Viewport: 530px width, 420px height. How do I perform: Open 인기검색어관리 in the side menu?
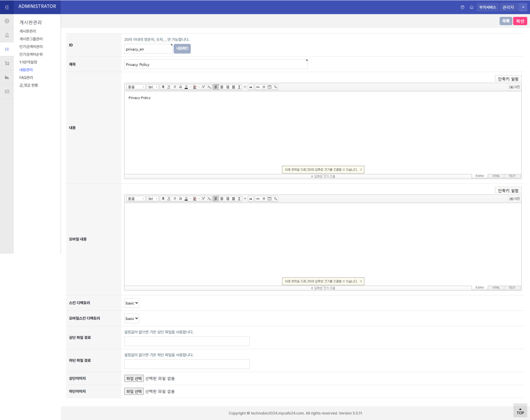(31, 47)
